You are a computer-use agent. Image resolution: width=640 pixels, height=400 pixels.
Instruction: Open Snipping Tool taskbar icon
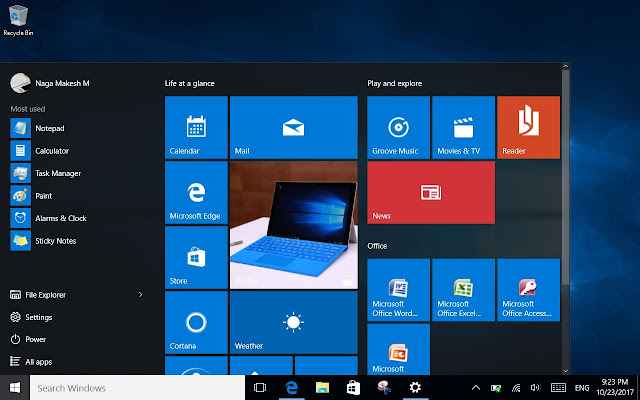coord(384,387)
